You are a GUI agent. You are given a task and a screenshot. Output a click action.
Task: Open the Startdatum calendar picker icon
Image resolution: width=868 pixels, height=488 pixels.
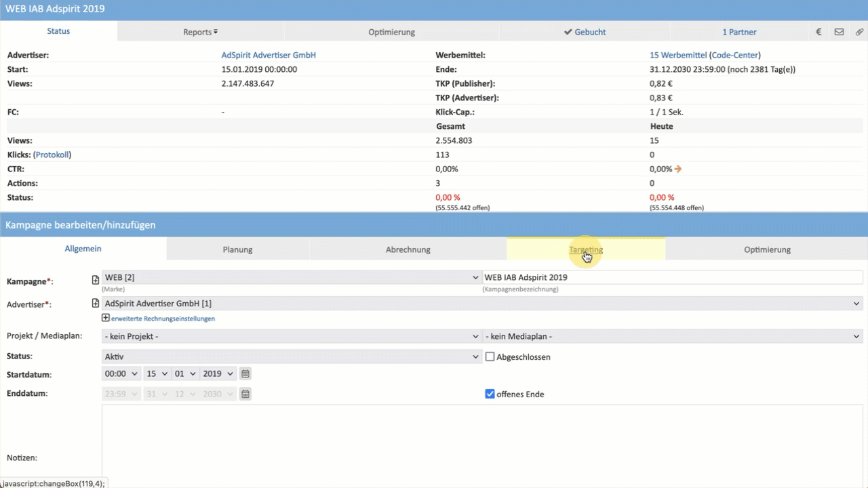click(x=245, y=373)
